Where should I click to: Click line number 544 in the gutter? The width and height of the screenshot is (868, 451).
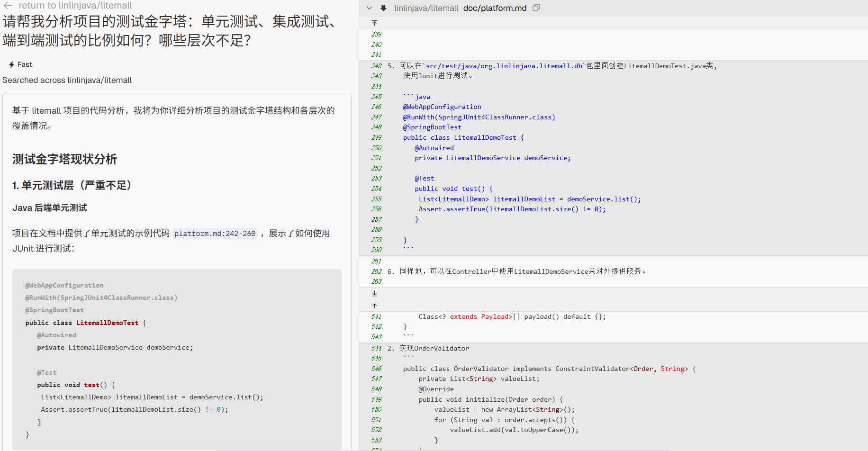(376, 348)
